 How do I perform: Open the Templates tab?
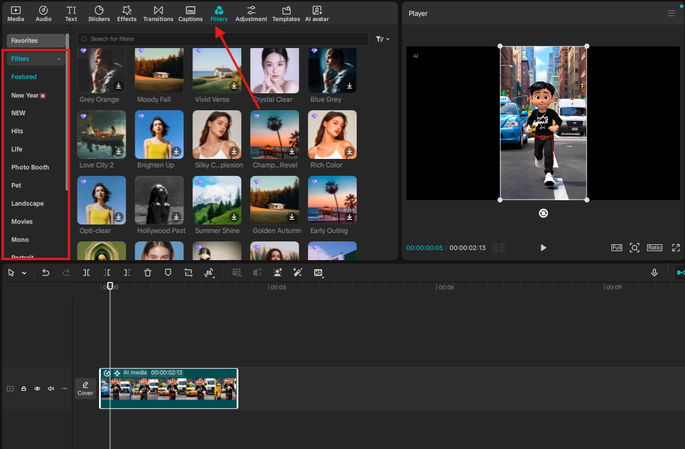click(x=286, y=14)
